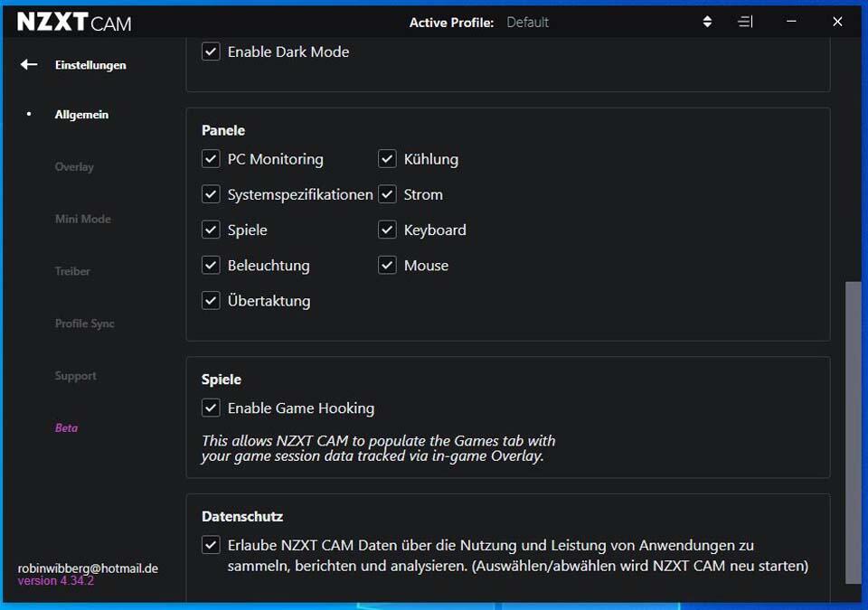868x610 pixels.
Task: Toggle the Keyboard panel checkbox
Action: [387, 230]
